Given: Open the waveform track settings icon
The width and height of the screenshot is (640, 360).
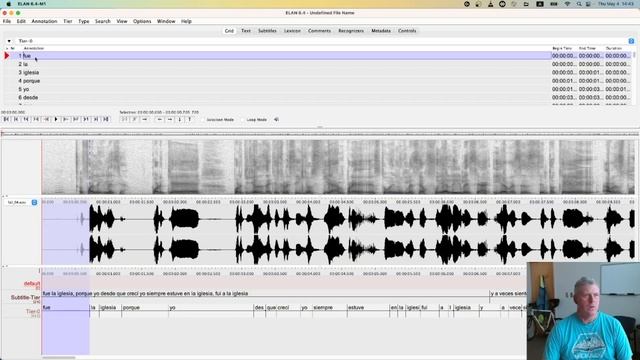Looking at the screenshot, I should (x=34, y=202).
